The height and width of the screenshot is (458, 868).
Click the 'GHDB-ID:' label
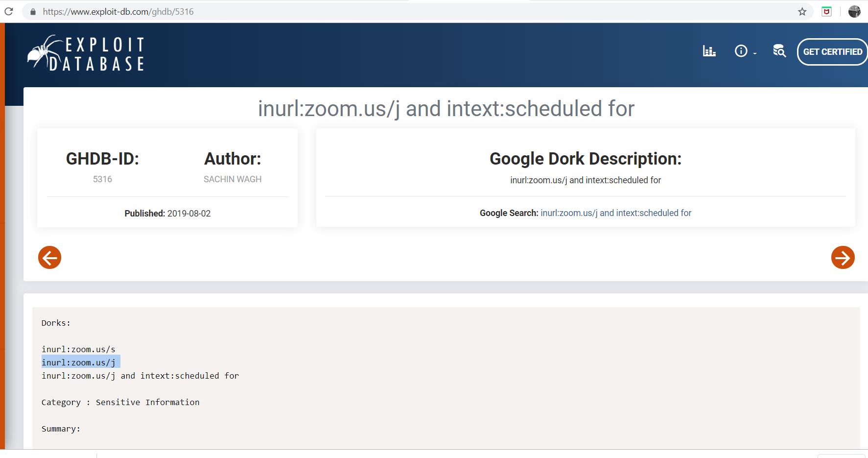102,159
